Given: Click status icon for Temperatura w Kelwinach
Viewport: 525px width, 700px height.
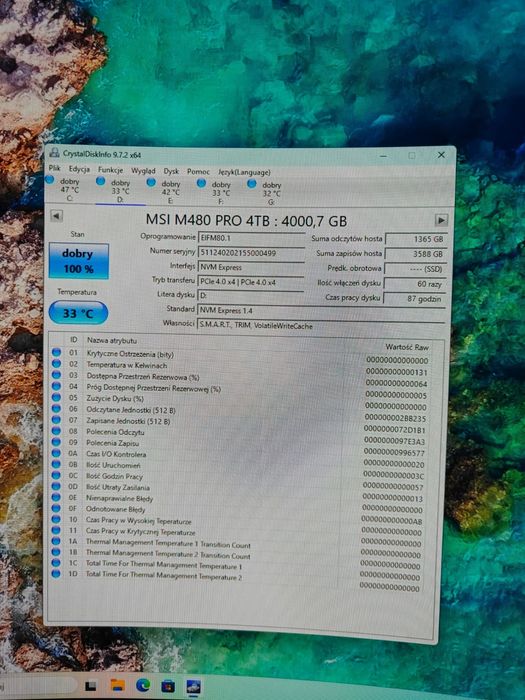Looking at the screenshot, I should 56,363.
